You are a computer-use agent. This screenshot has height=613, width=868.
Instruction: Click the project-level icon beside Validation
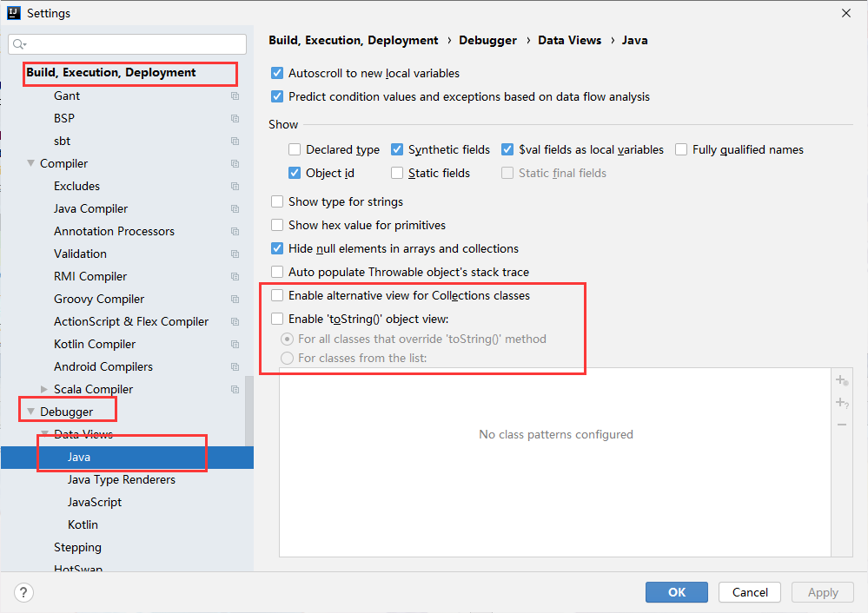[x=235, y=254]
